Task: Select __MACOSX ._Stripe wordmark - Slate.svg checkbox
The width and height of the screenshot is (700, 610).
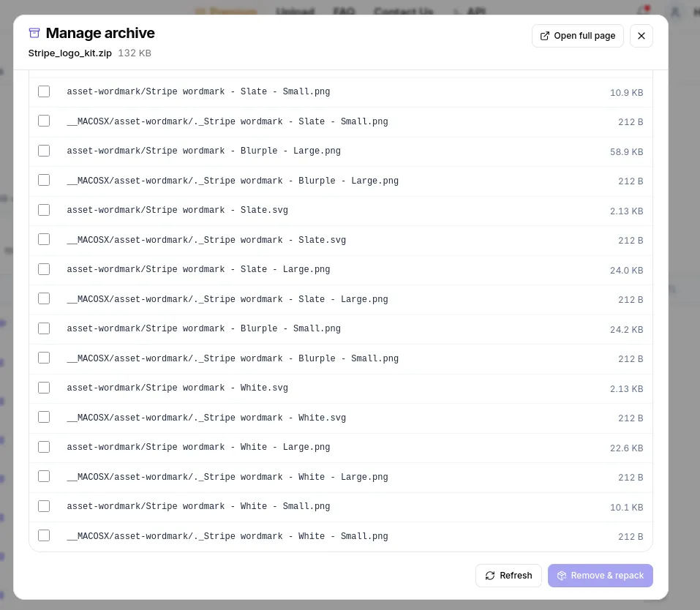Action: [x=44, y=240]
